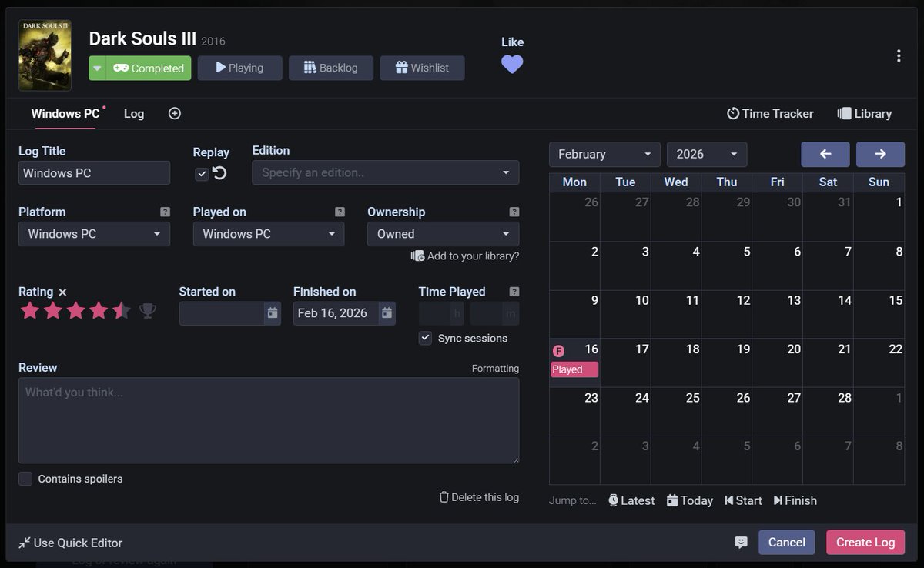
Task: Click Use Quick Editor
Action: (x=70, y=543)
